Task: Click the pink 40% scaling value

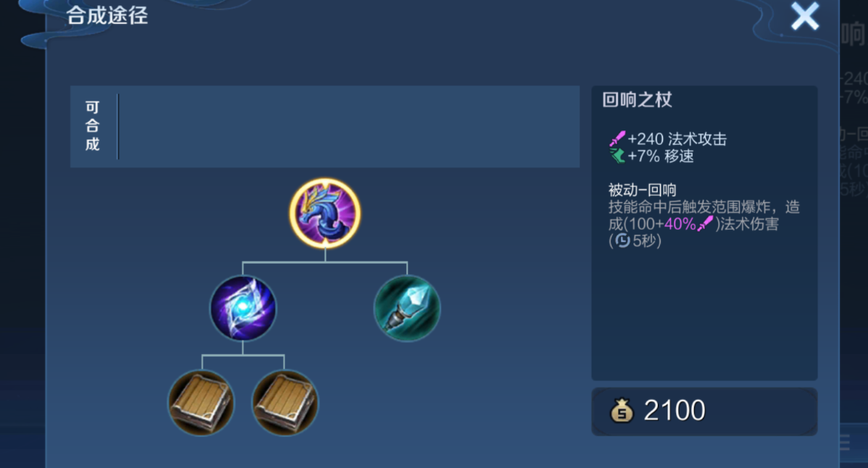Action: pos(680,224)
